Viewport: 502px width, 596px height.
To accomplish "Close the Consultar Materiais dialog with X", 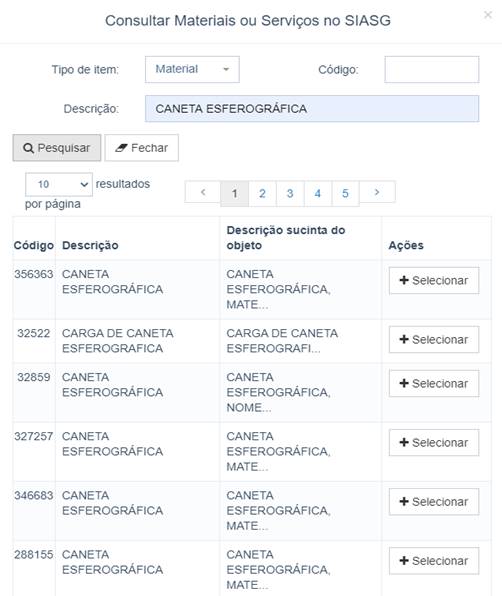I will click(488, 15).
